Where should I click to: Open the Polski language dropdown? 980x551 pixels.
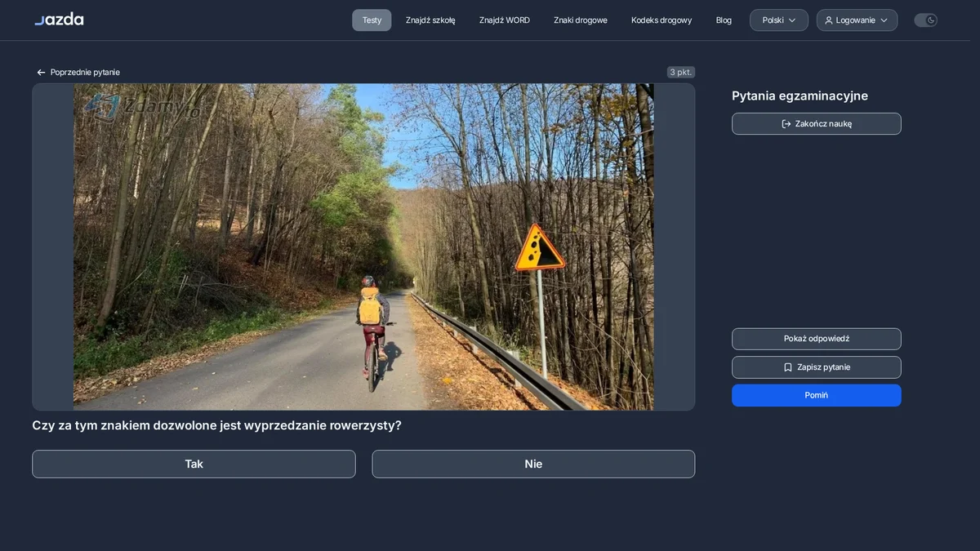(779, 20)
